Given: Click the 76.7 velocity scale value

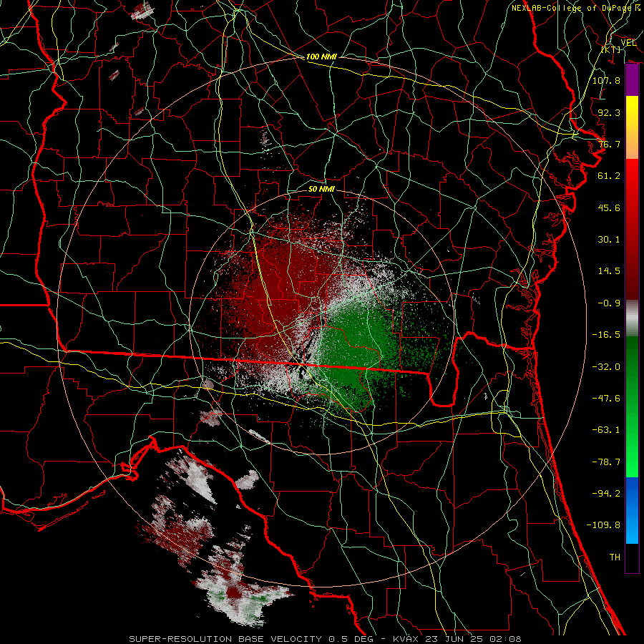Looking at the screenshot, I should pos(609,144).
